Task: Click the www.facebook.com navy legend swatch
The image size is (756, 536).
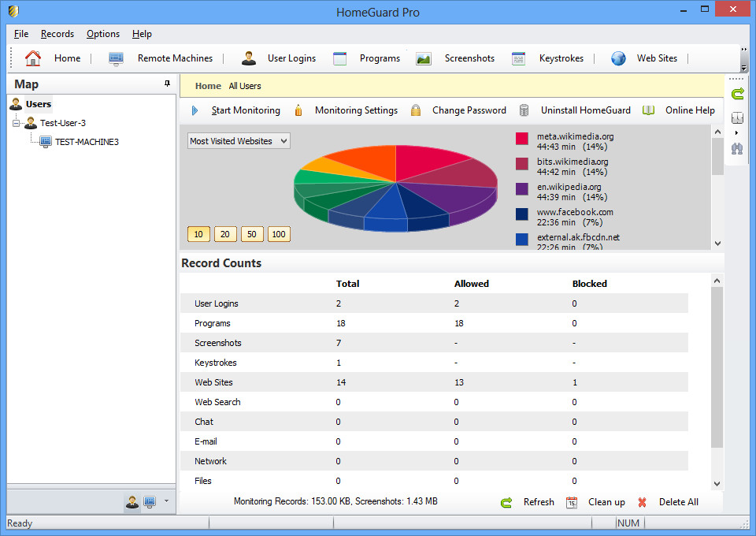Action: click(x=521, y=214)
